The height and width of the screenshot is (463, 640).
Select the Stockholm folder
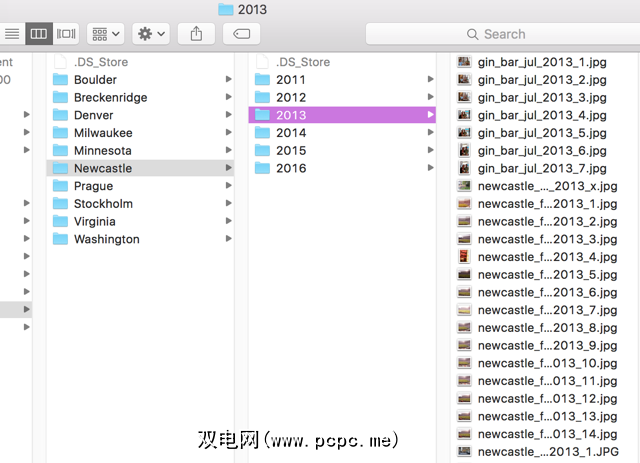coord(140,203)
